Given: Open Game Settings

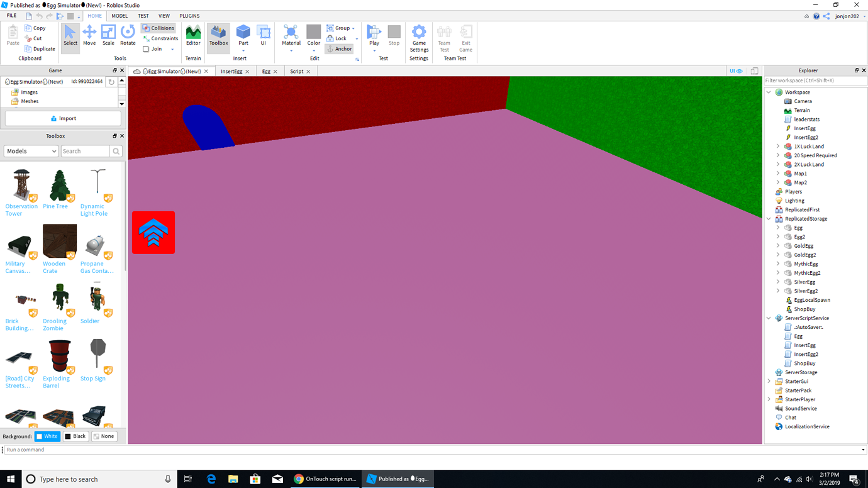Looking at the screenshot, I should pos(419,36).
